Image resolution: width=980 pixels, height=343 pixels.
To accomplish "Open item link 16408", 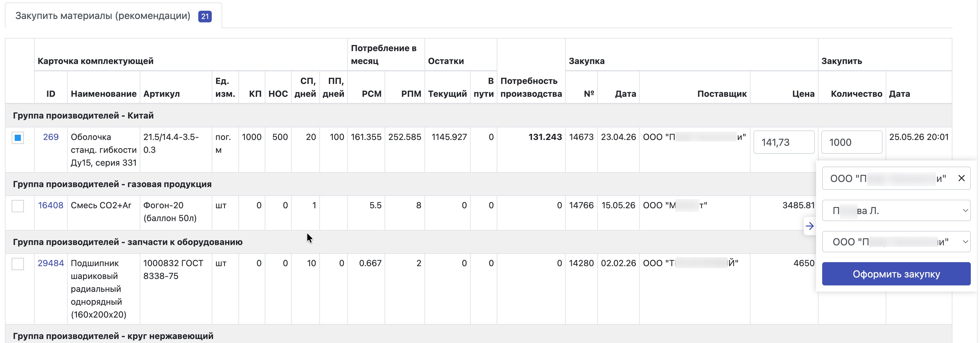I will click(x=51, y=205).
